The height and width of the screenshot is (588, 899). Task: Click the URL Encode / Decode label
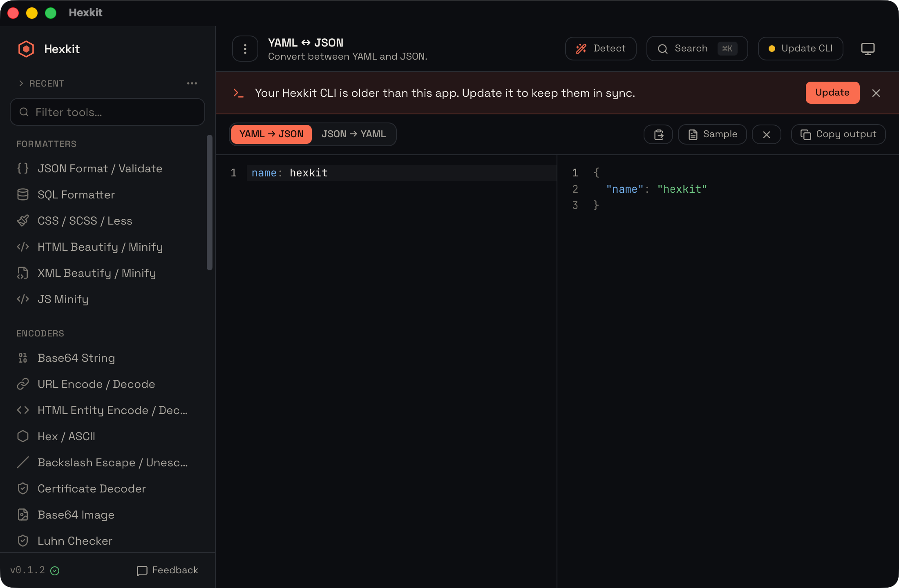tap(96, 384)
